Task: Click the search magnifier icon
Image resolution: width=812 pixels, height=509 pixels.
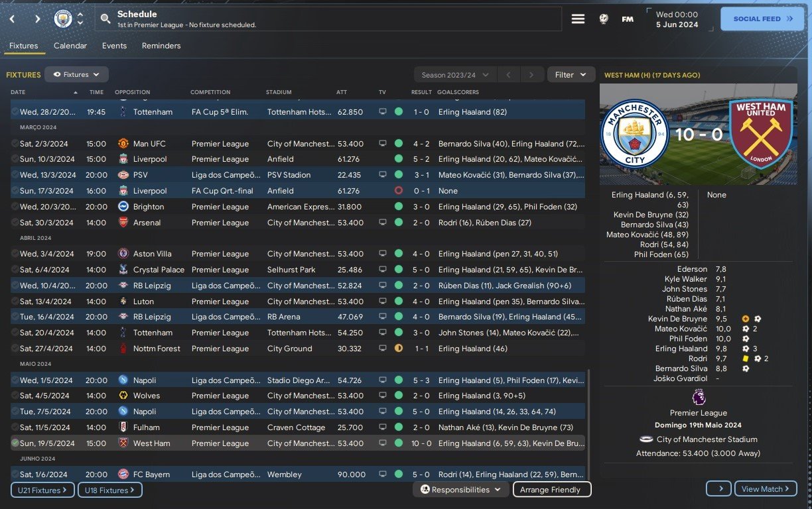Action: click(105, 19)
